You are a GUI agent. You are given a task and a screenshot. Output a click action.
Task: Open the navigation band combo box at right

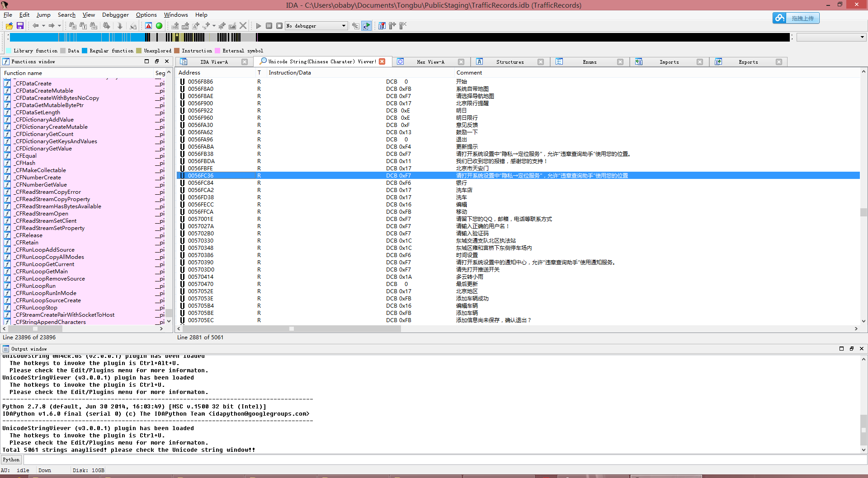831,37
